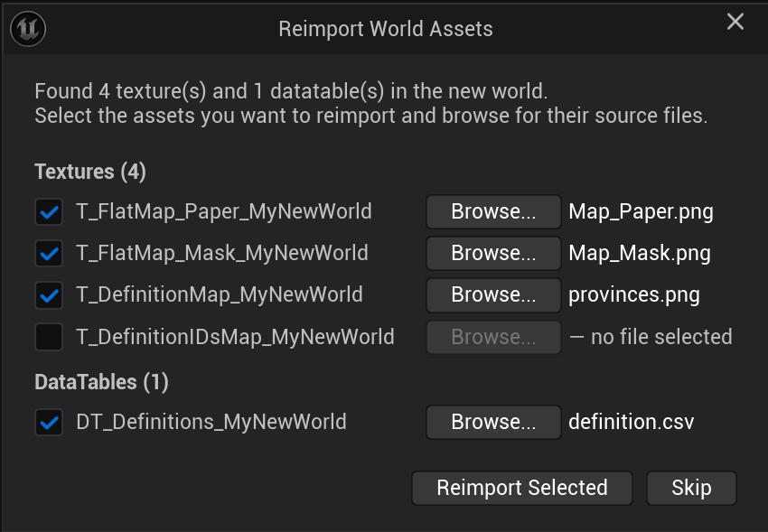The height and width of the screenshot is (532, 768).
Task: Click the Reimport Selected button
Action: 522,488
